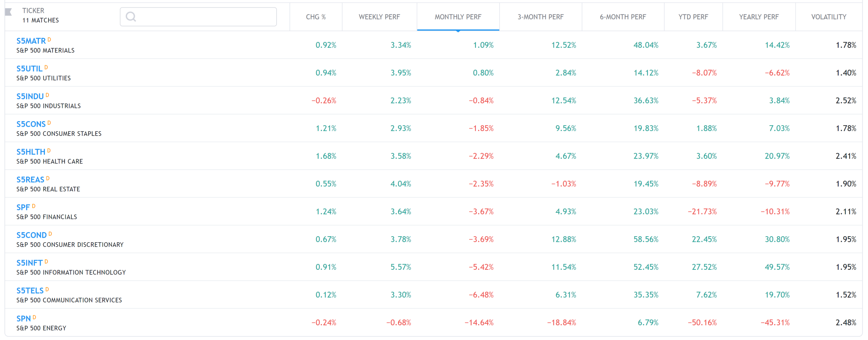Image resolution: width=868 pixels, height=340 pixels.
Task: Open the SPN energy ticker link
Action: tap(23, 318)
